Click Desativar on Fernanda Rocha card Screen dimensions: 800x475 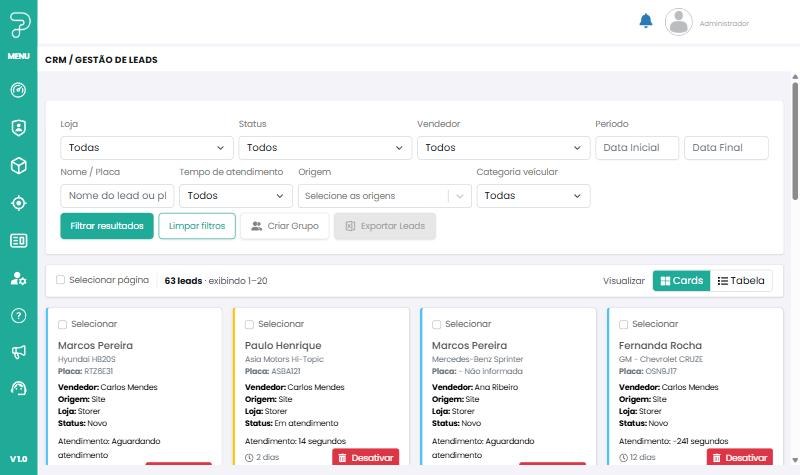(739, 457)
